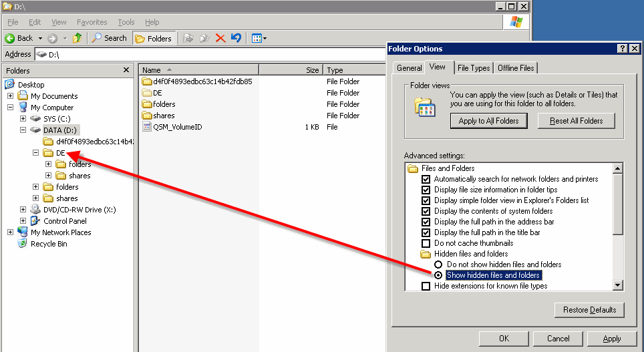Go up one folder level icon
This screenshot has height=352, width=644.
click(x=77, y=38)
